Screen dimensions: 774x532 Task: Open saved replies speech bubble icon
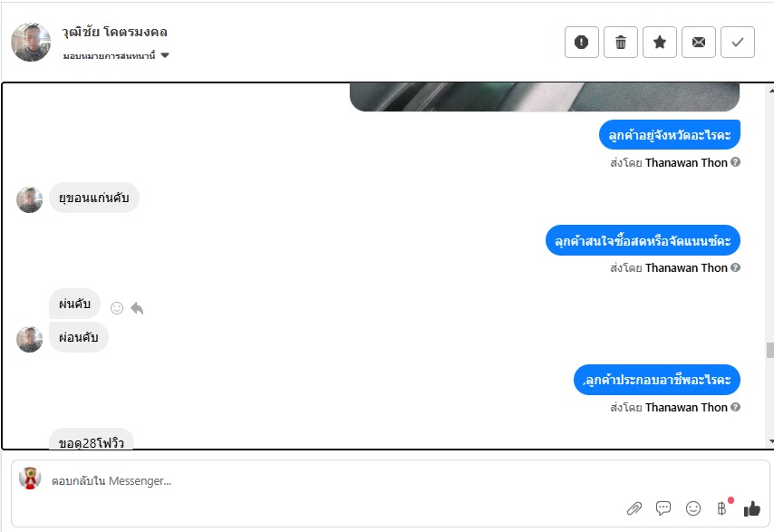(x=663, y=508)
